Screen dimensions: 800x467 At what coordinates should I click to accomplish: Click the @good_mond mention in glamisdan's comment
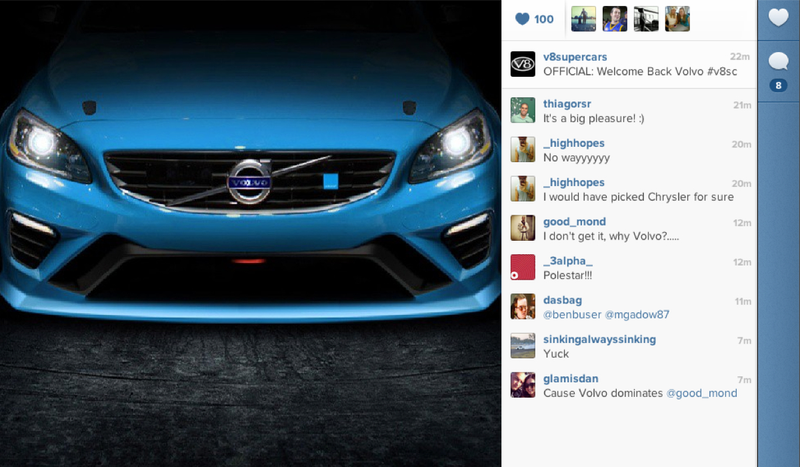point(702,394)
